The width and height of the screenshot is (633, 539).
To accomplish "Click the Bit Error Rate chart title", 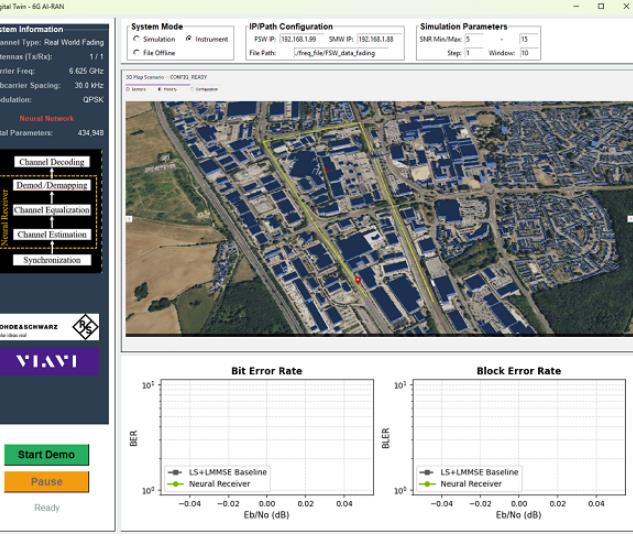I will tap(266, 371).
